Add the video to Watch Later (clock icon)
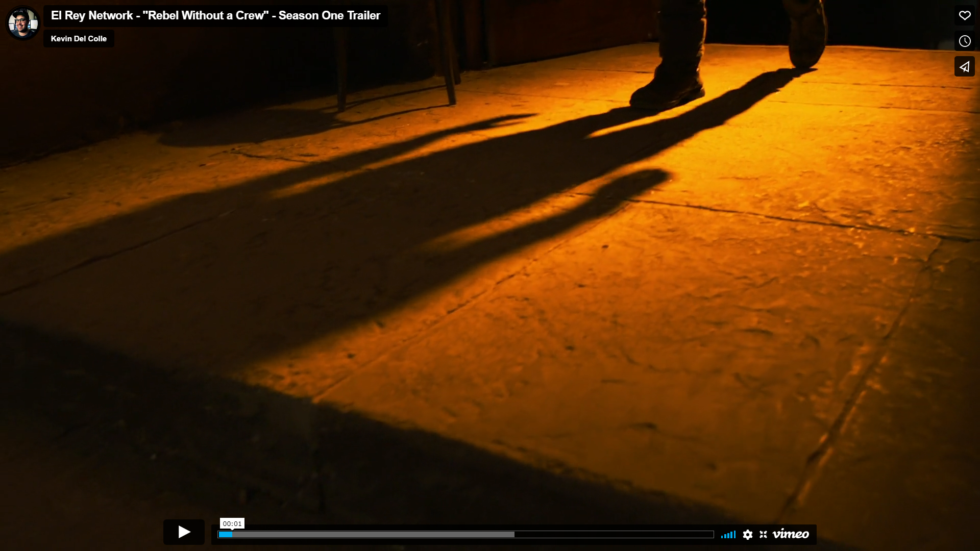The width and height of the screenshot is (980, 551). 964,41
